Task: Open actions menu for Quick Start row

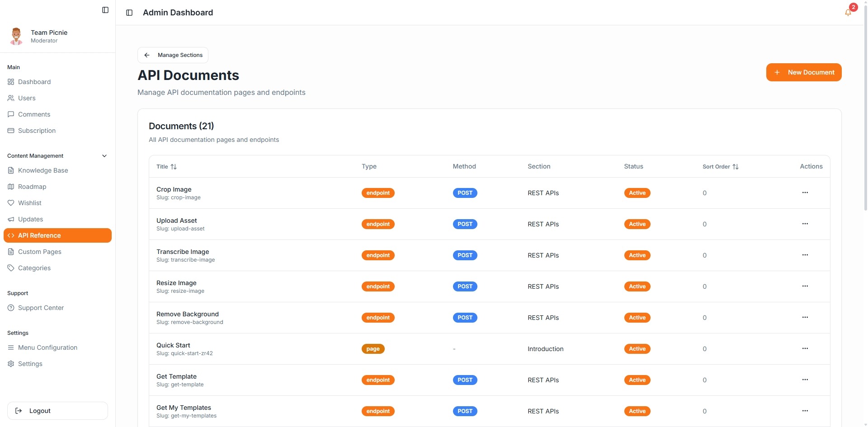Action: [805, 349]
